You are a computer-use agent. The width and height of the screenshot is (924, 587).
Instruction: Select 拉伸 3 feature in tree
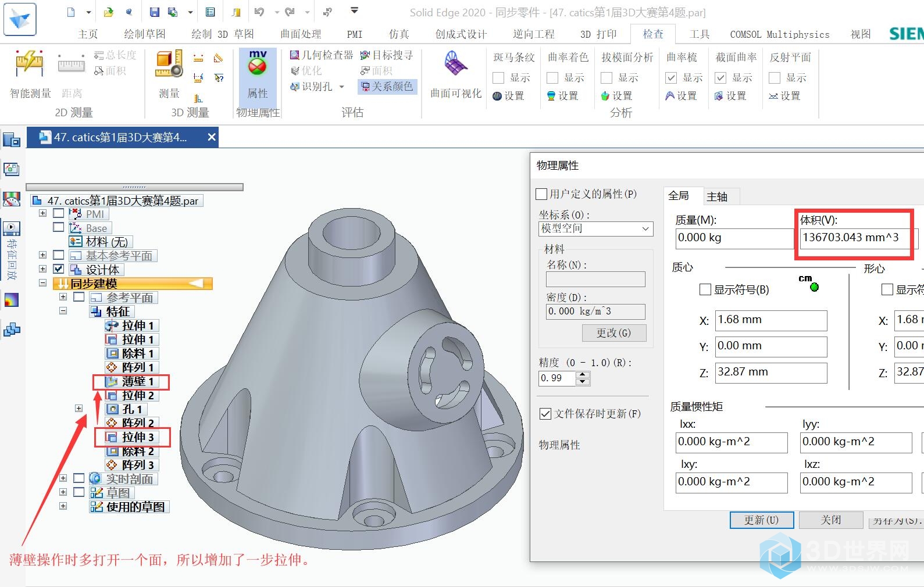[131, 437]
